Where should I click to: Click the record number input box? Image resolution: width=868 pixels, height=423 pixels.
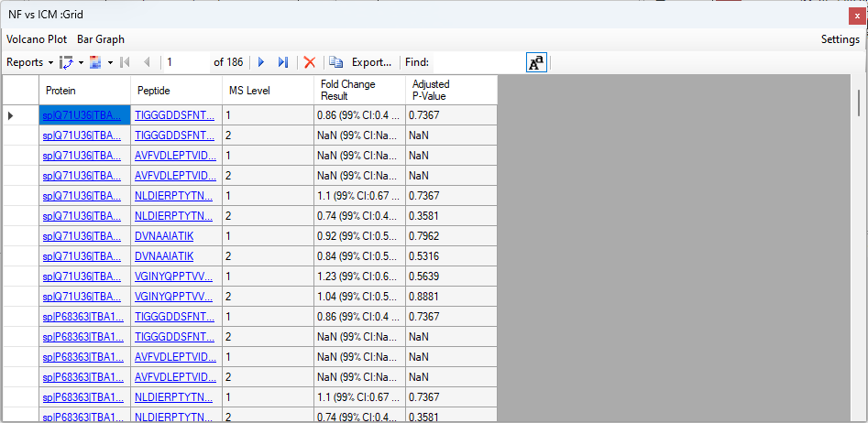186,62
